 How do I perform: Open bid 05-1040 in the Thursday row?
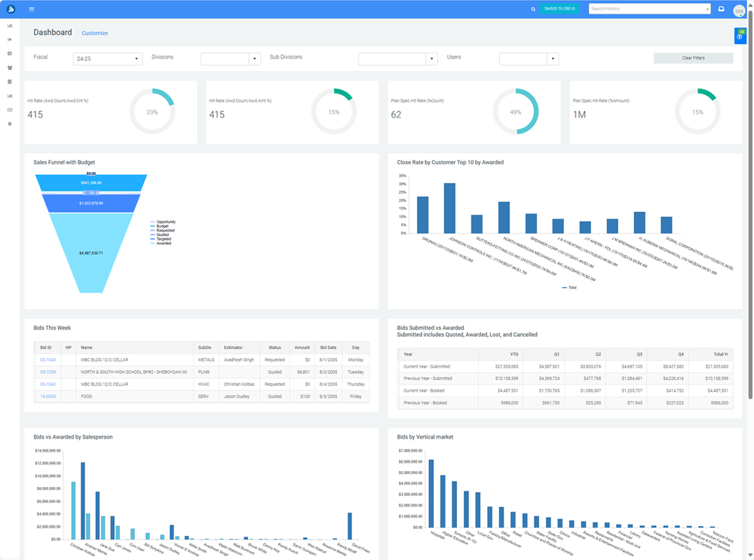48,384
